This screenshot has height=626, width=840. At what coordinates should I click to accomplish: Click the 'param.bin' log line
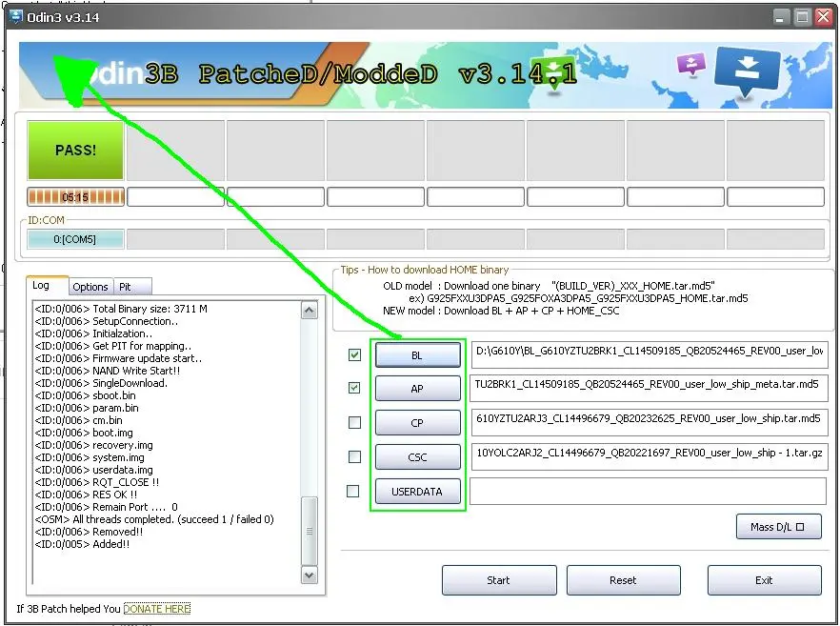[87, 408]
